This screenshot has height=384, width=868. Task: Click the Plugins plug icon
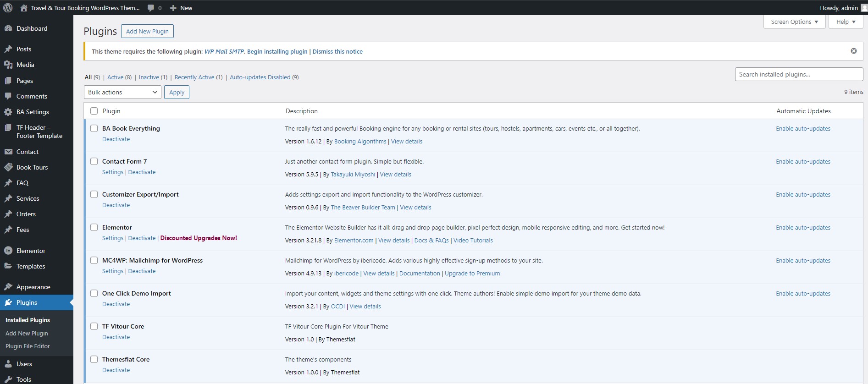point(8,302)
